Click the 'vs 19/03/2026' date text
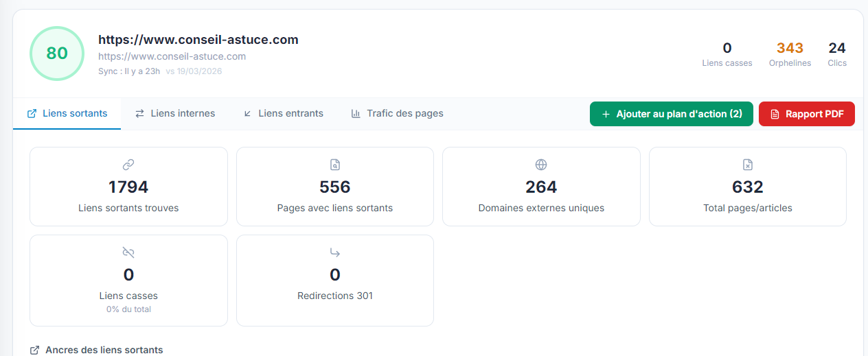Image resolution: width=868 pixels, height=356 pixels. pyautogui.click(x=194, y=71)
